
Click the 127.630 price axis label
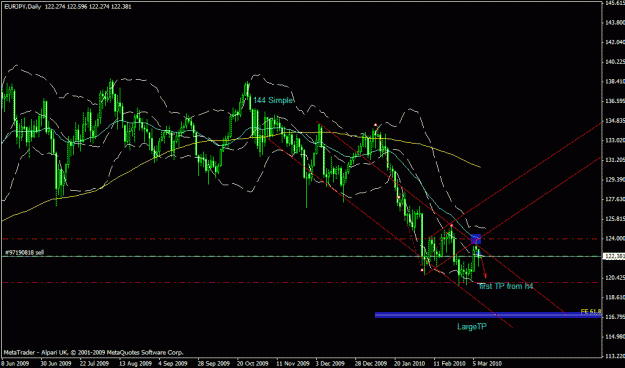[615, 199]
